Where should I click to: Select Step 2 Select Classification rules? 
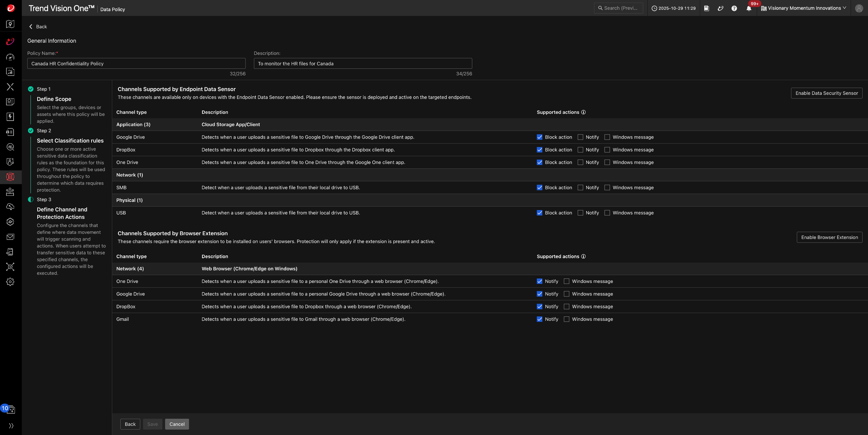click(70, 141)
